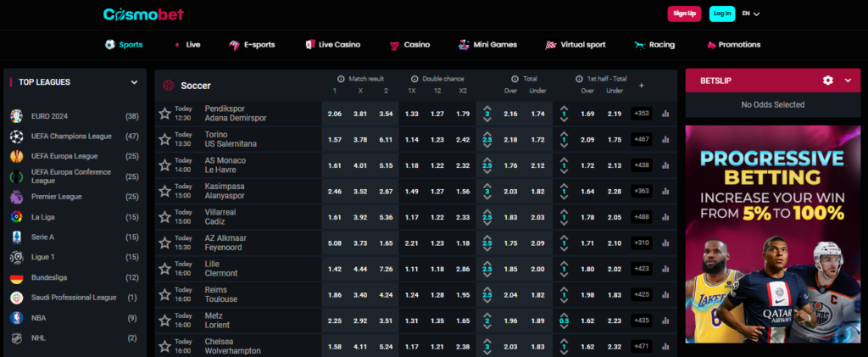Click the Bundesliga flag icon
This screenshot has width=868, height=357.
[x=16, y=277]
